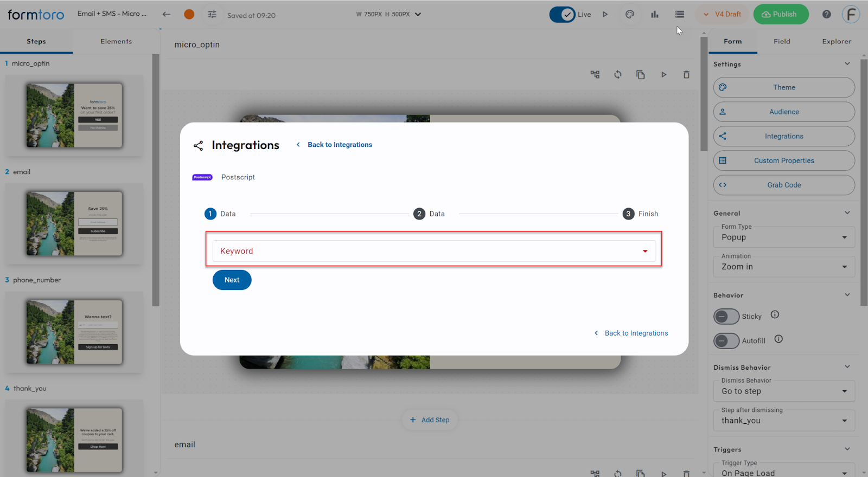
Task: Click the Postscript logo badge
Action: coord(202,177)
